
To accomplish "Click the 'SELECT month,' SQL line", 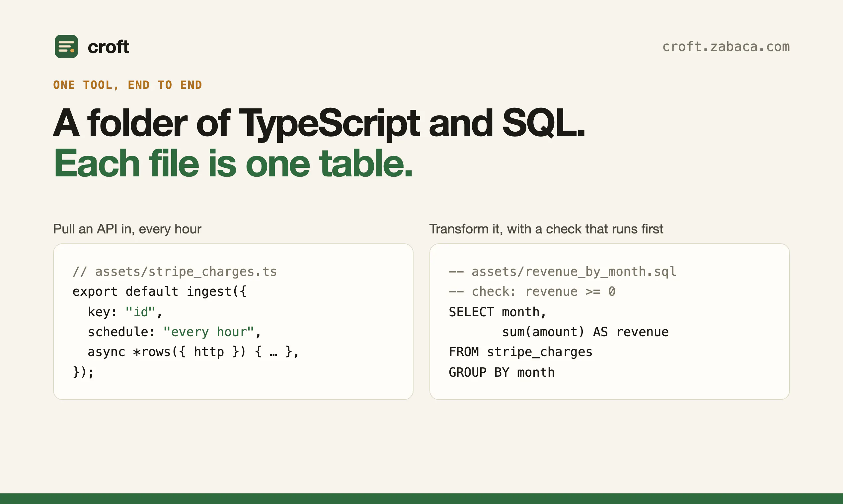I will [497, 312].
